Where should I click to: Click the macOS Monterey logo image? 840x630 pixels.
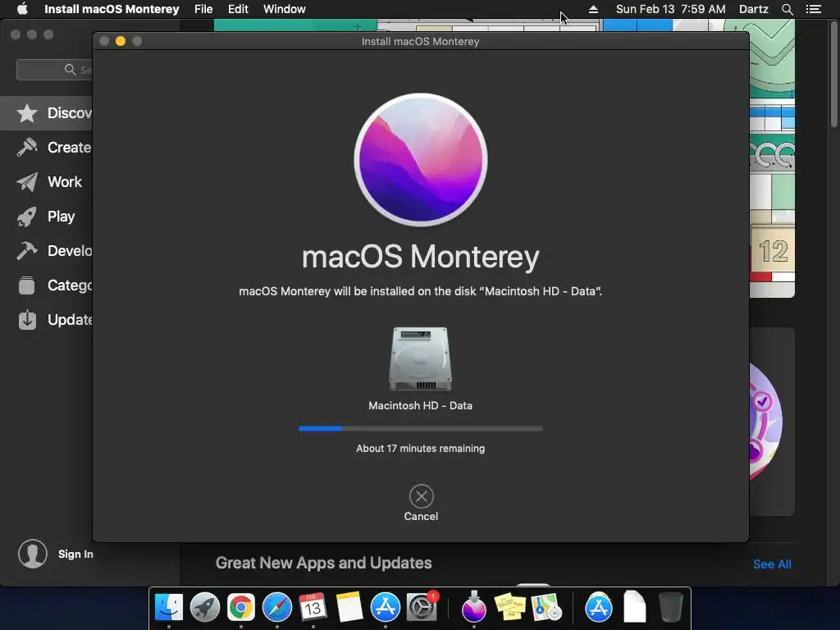(421, 160)
